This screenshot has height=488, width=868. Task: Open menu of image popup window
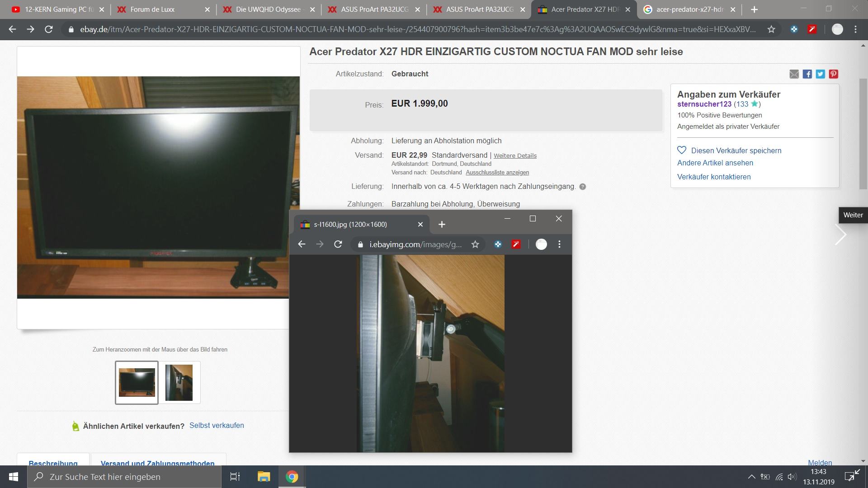point(559,244)
